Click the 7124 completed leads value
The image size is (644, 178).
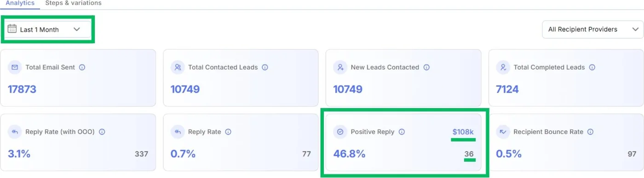click(x=507, y=89)
